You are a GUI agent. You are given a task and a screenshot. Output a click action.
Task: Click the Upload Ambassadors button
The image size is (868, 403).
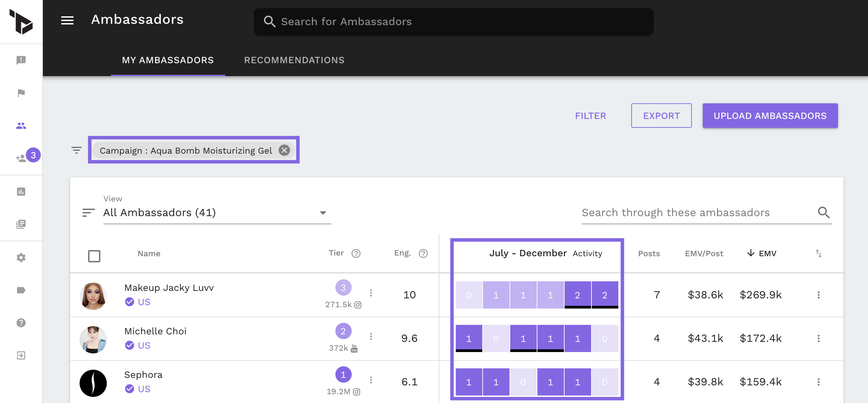(770, 116)
